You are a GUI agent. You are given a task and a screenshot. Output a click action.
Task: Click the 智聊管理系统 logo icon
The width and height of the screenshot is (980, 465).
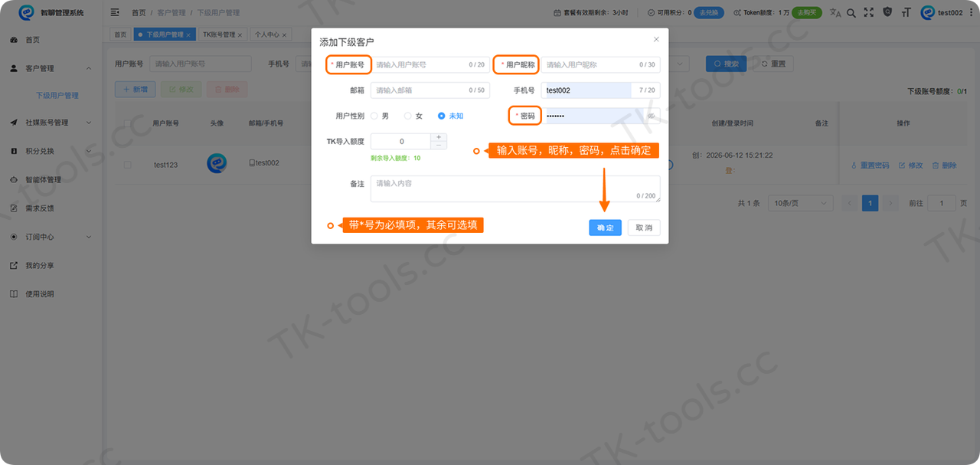[x=27, y=12]
